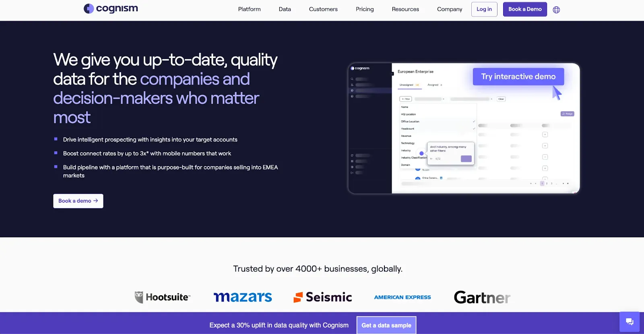Click the Gartner logo
Image resolution: width=644 pixels, height=334 pixels.
point(482,298)
